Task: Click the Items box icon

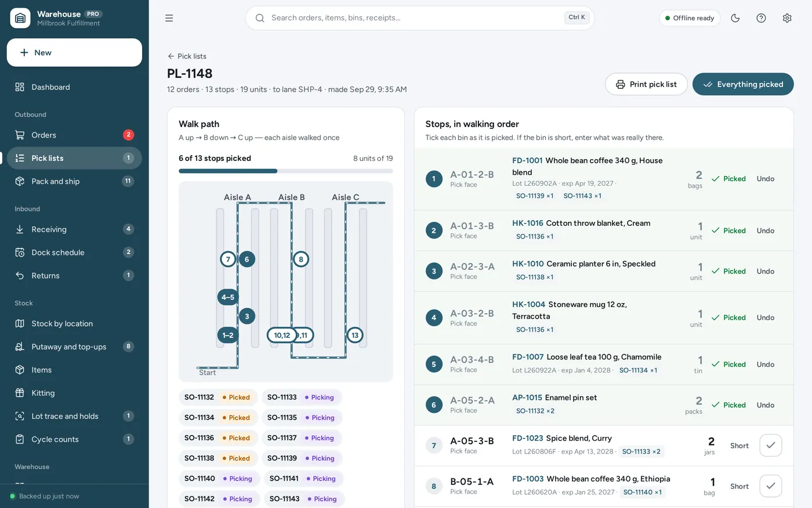Action: pyautogui.click(x=20, y=370)
